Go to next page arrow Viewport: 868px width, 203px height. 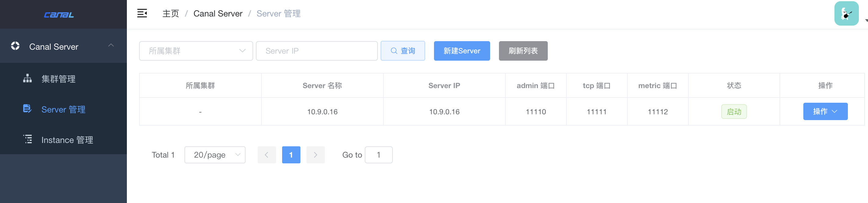[315, 155]
